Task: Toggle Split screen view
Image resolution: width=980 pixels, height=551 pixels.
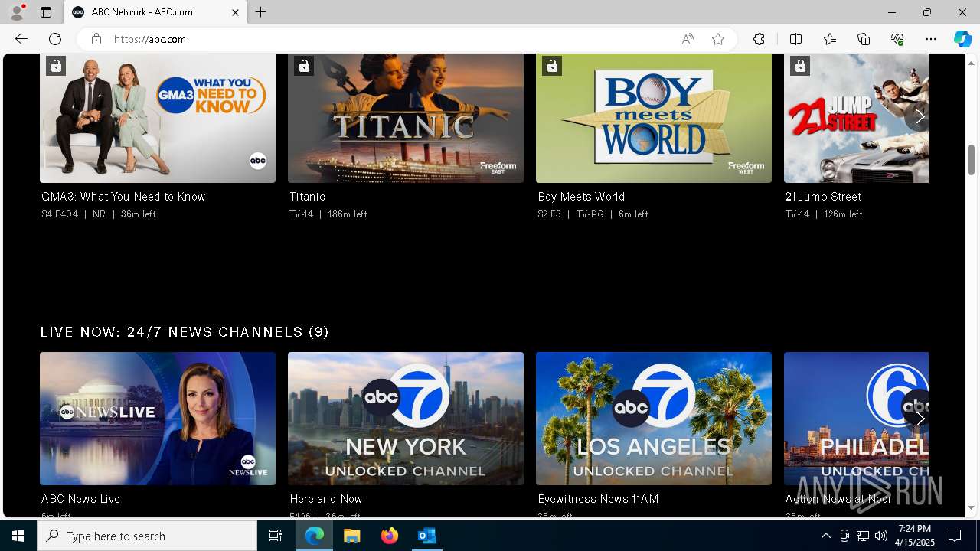Action: pos(795,39)
